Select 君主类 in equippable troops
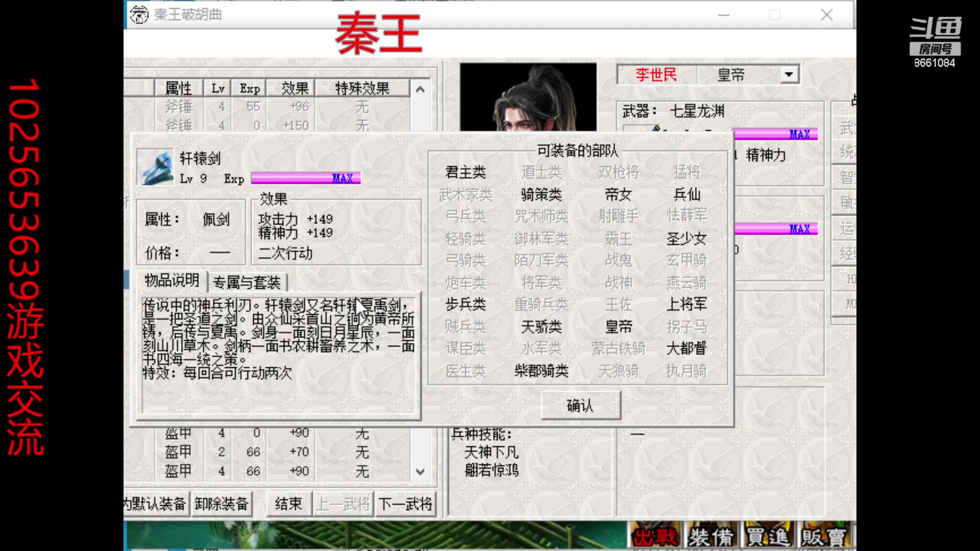This screenshot has height=551, width=980. coord(465,172)
